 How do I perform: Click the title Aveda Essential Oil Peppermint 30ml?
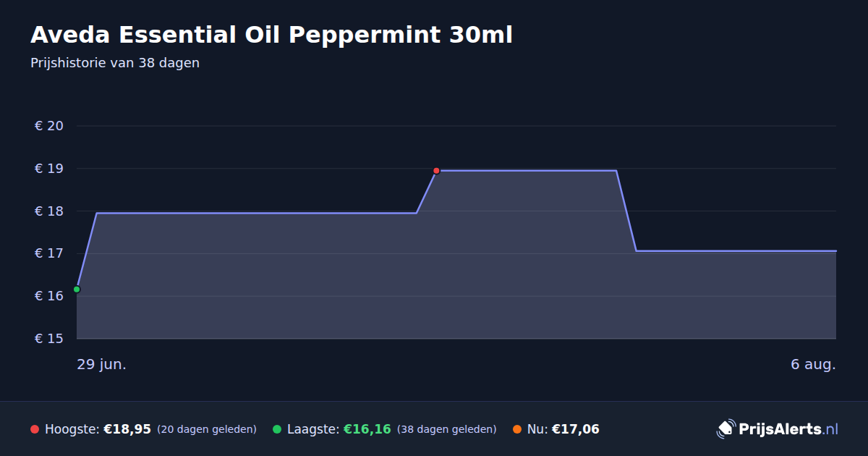pyautogui.click(x=271, y=35)
